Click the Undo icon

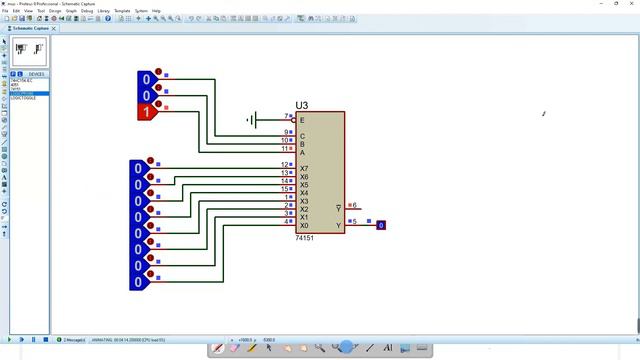coord(191,18)
